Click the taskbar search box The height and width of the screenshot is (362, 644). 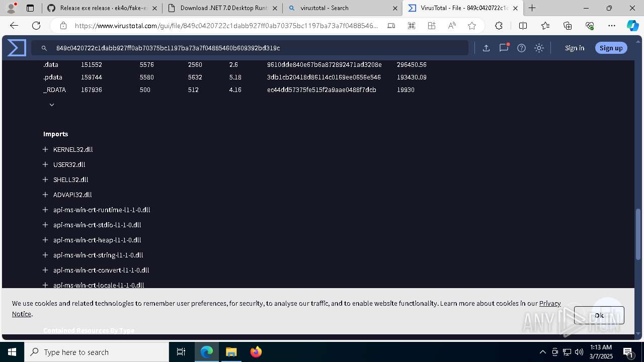click(97, 352)
